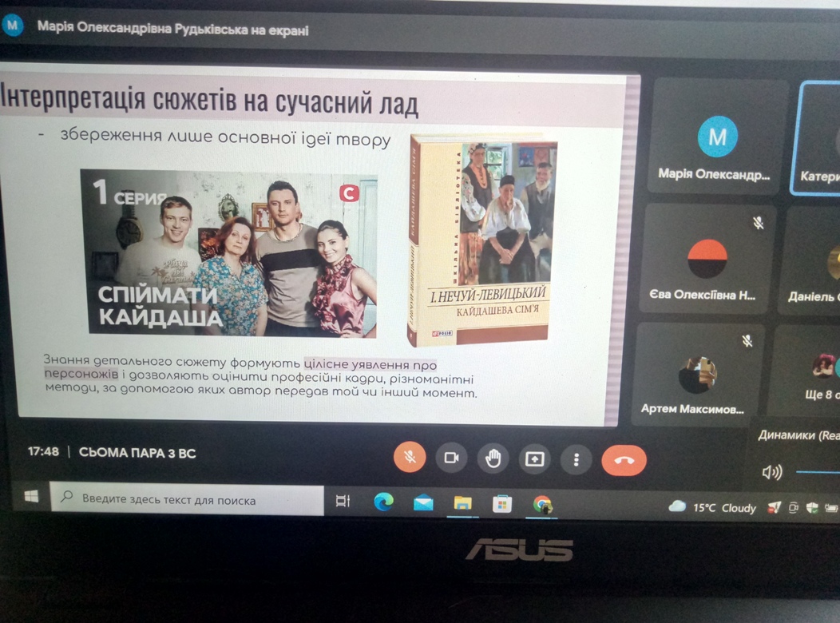840x623 pixels.
Task: Adjust the speaker volume slider
Action: click(x=818, y=473)
